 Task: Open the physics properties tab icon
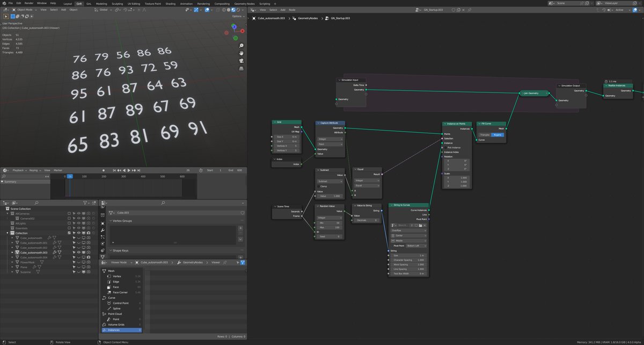pyautogui.click(x=103, y=243)
